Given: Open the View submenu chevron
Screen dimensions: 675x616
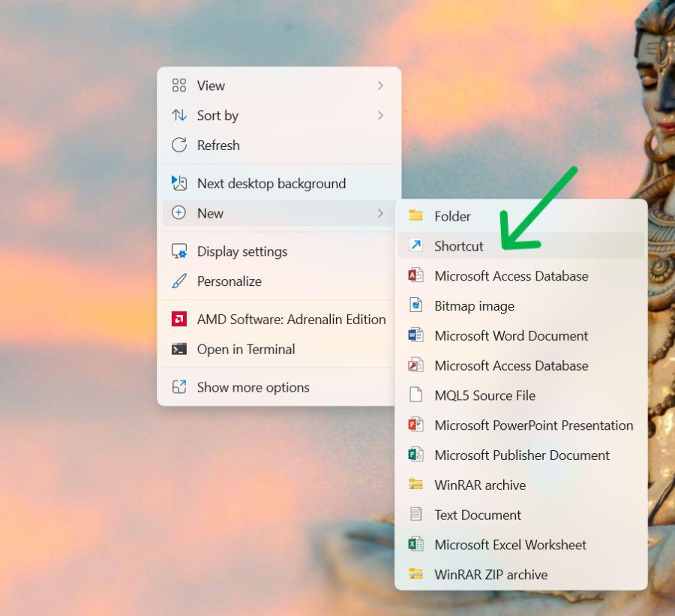Looking at the screenshot, I should click(381, 86).
